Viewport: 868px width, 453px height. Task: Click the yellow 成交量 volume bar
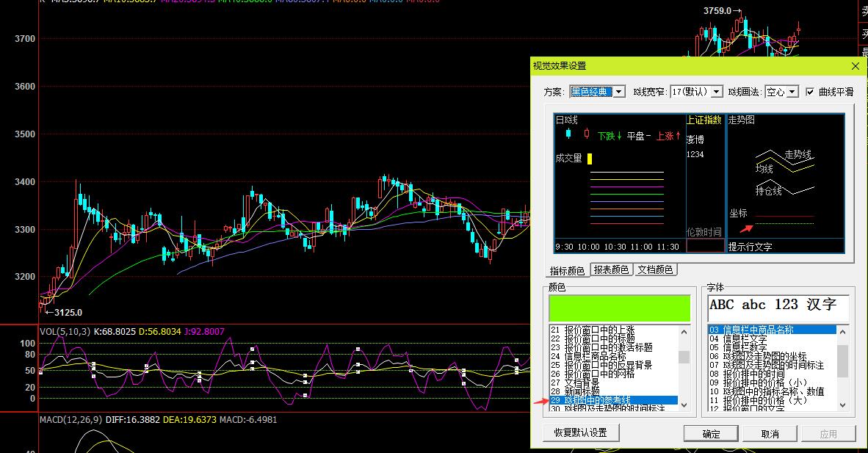[x=589, y=158]
